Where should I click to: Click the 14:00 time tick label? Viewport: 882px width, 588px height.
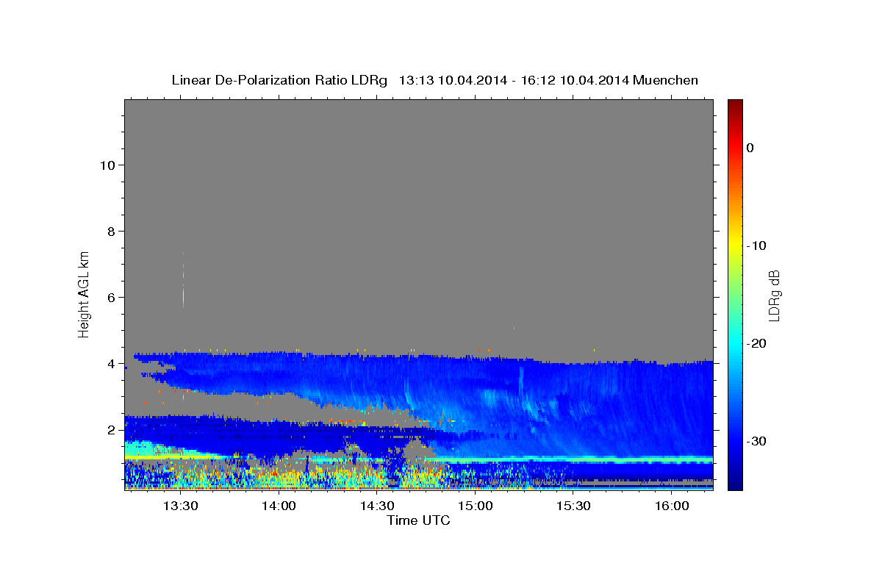tap(279, 506)
